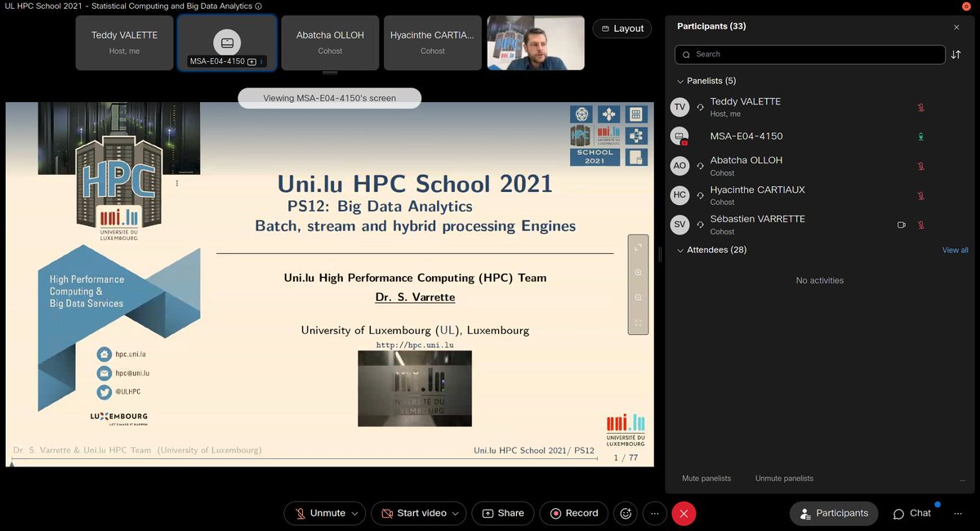Screen dimensions: 980x531
Task: Click the http://hpc.uni.lu slide link
Action: pyautogui.click(x=415, y=345)
